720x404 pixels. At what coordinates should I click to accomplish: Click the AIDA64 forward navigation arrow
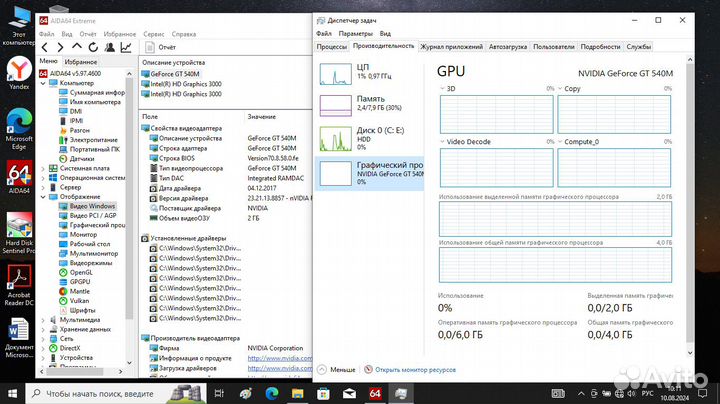pos(60,47)
